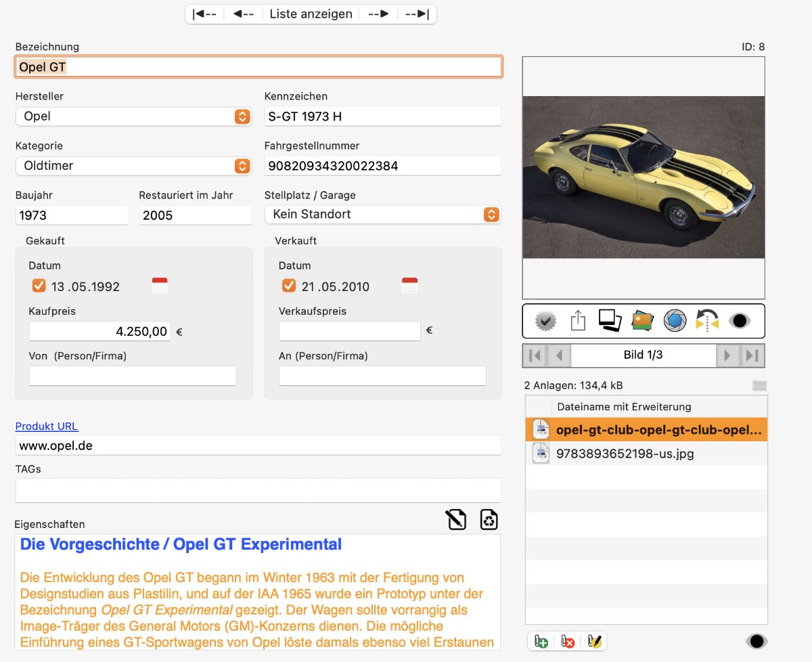Click file icon of 9783893652198-us.jpg
The width and height of the screenshot is (812, 662).
pyautogui.click(x=540, y=454)
